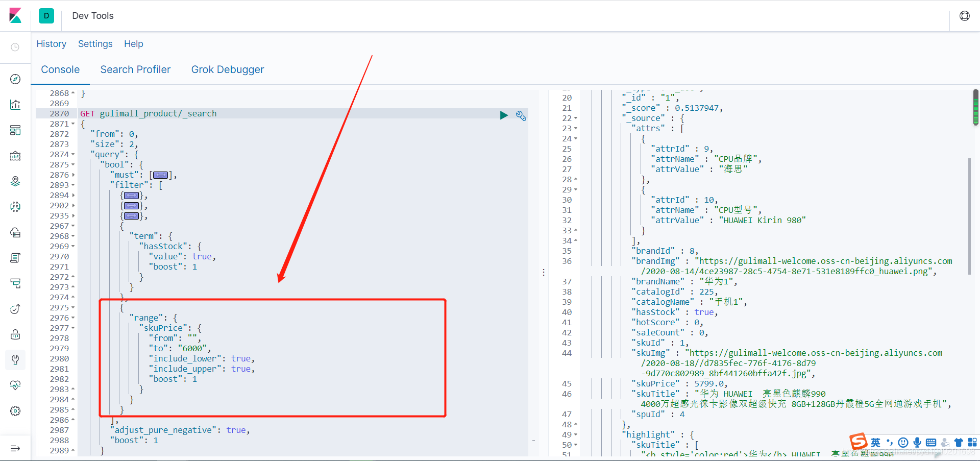The image size is (980, 461).
Task: Expand folded must array at line 2876
Action: click(x=73, y=175)
